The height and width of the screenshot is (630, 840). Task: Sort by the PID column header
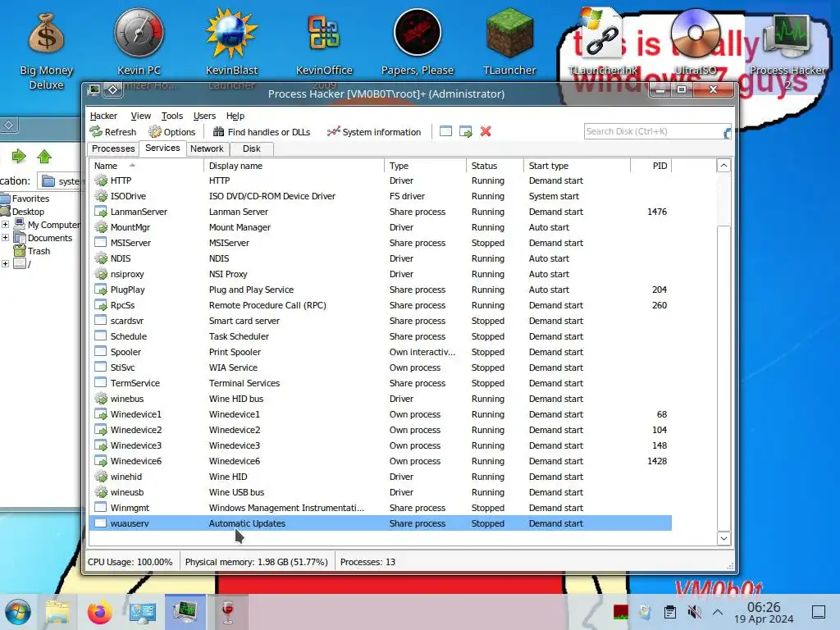tap(651, 166)
